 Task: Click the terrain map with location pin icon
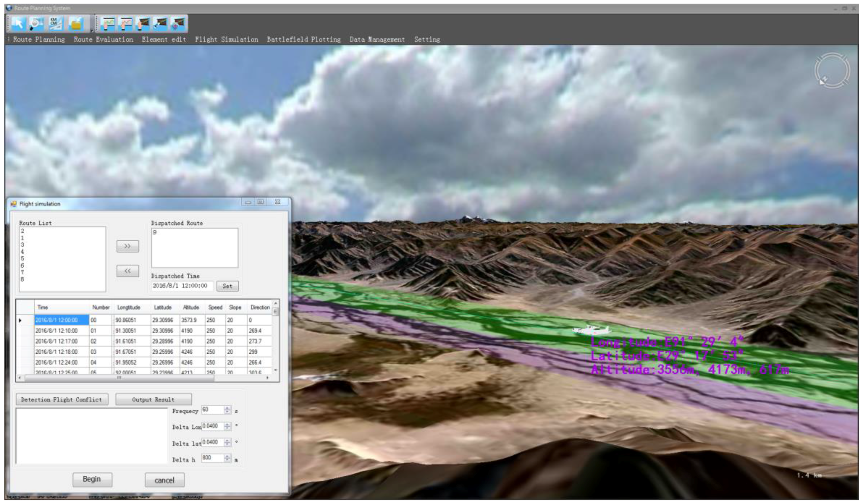[x=178, y=23]
